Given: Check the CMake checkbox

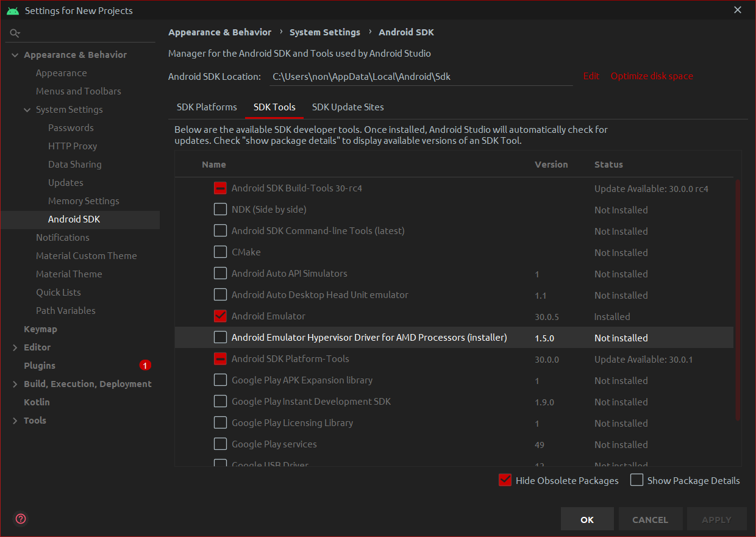Looking at the screenshot, I should point(220,252).
